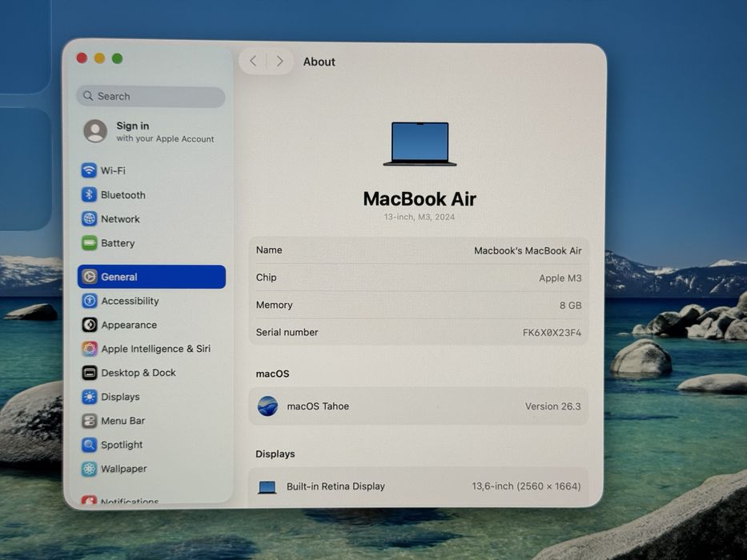Minimize window with the yellow button
The image size is (747, 560).
99,58
